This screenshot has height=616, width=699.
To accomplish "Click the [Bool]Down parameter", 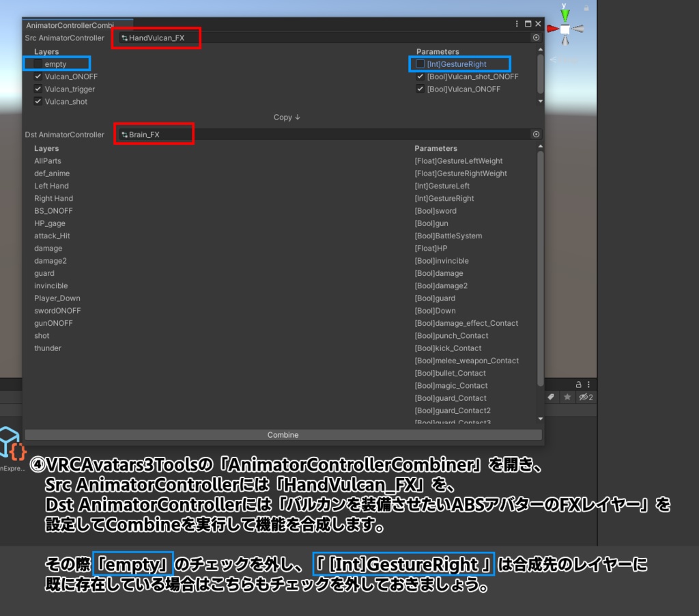I will [x=435, y=311].
